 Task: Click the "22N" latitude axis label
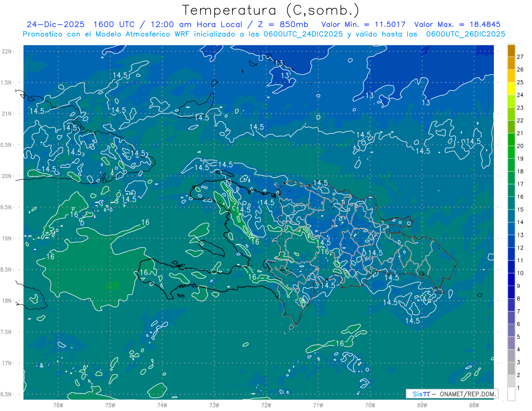tap(7, 51)
